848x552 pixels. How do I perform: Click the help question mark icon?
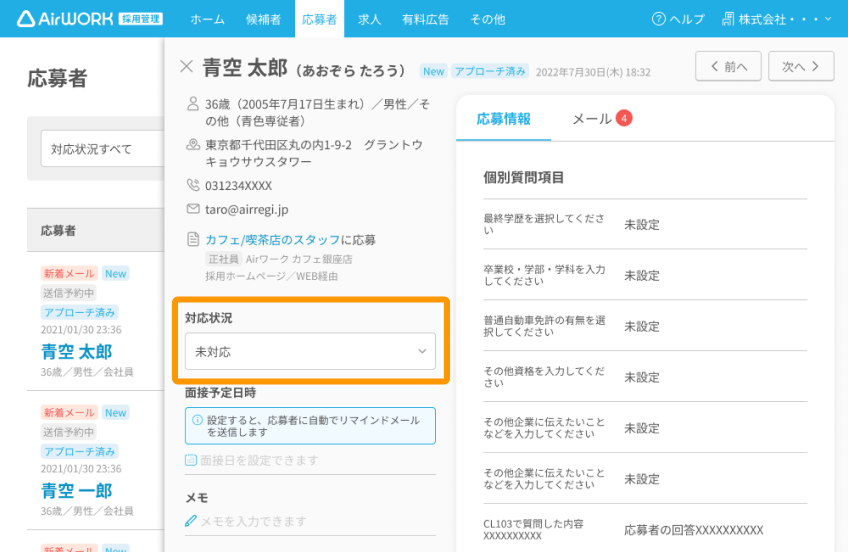pyautogui.click(x=658, y=19)
